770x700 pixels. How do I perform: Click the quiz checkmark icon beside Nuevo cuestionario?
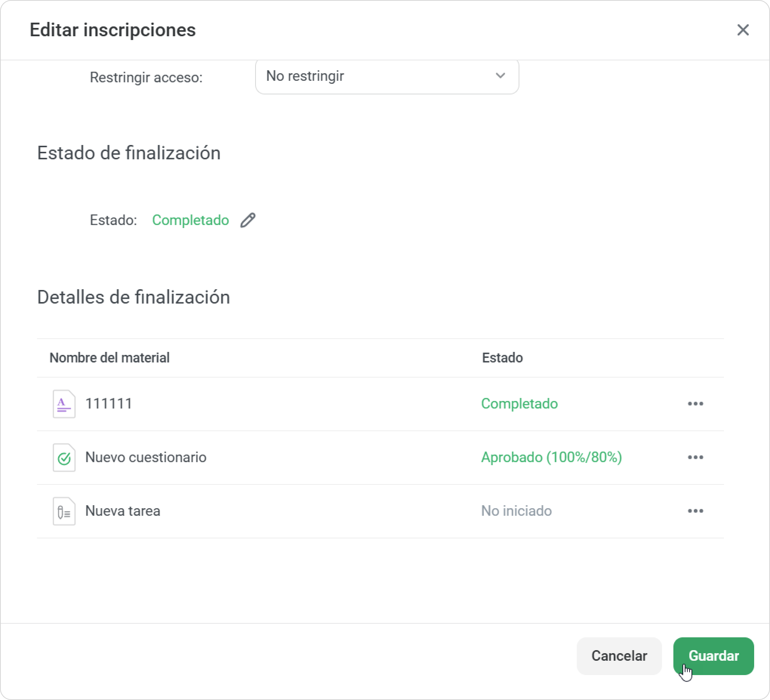(64, 457)
